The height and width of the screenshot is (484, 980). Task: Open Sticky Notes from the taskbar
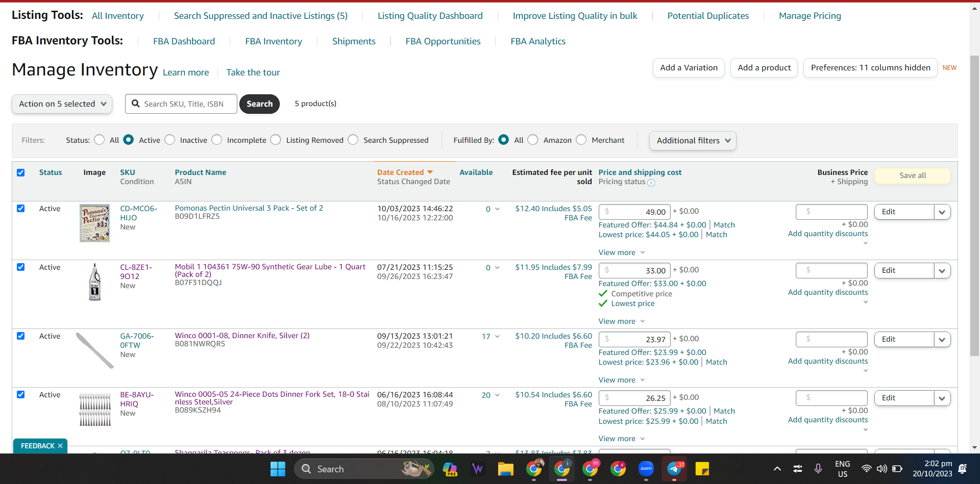click(702, 469)
